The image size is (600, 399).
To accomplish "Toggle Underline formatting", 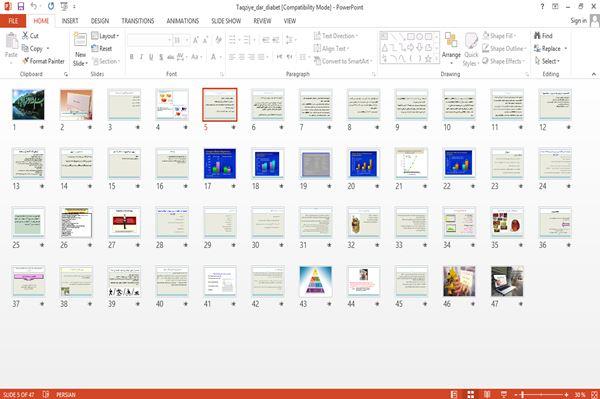I will click(151, 57).
